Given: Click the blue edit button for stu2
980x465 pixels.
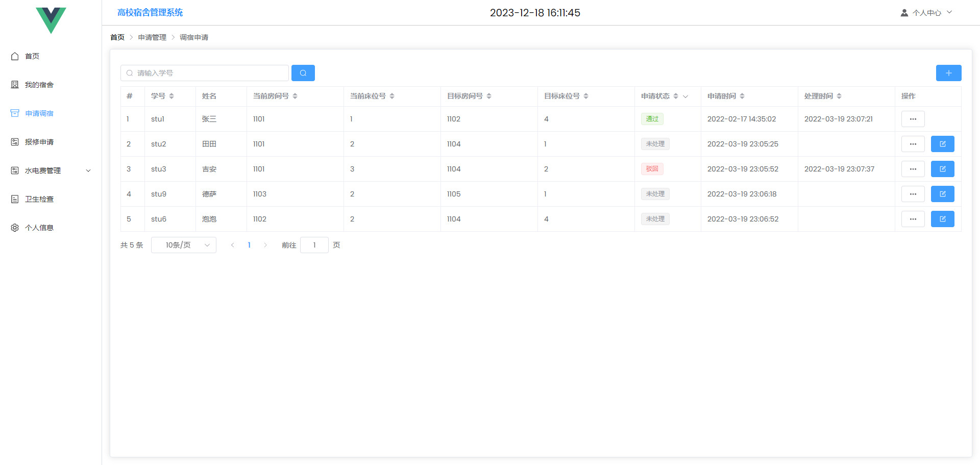Looking at the screenshot, I should click(943, 144).
